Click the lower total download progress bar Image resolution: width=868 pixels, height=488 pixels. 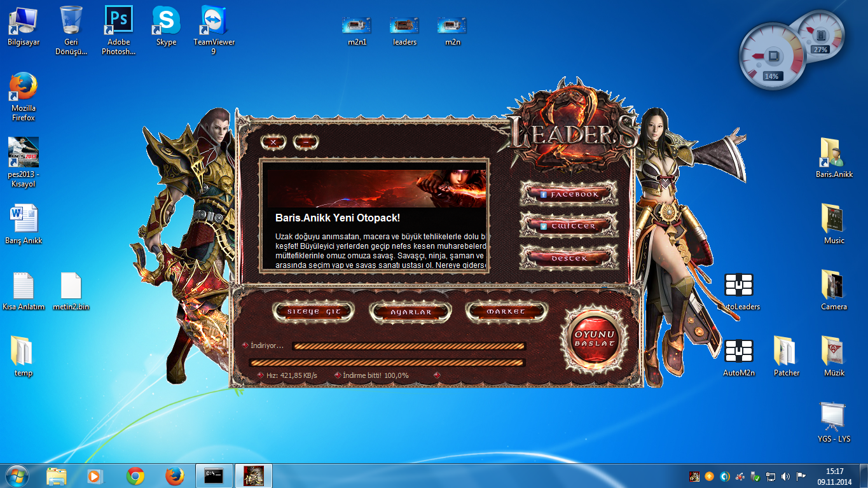tap(387, 363)
